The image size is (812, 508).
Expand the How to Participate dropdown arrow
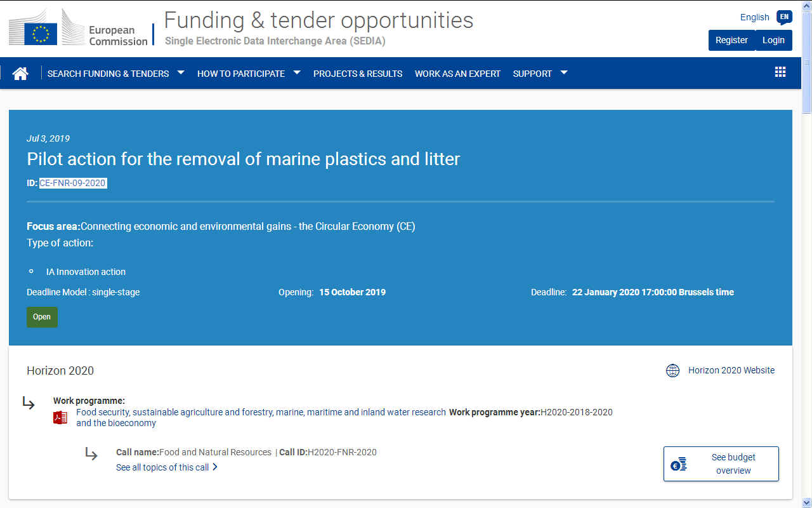[x=297, y=73]
